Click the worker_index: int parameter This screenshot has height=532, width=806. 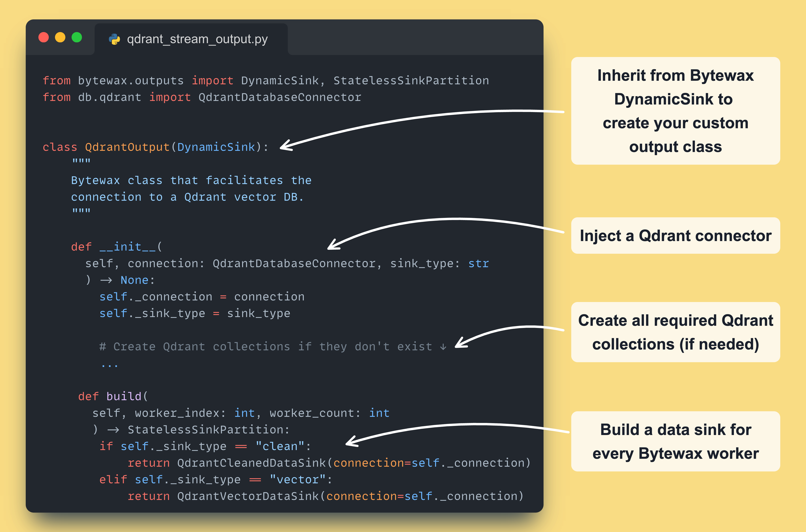point(195,413)
